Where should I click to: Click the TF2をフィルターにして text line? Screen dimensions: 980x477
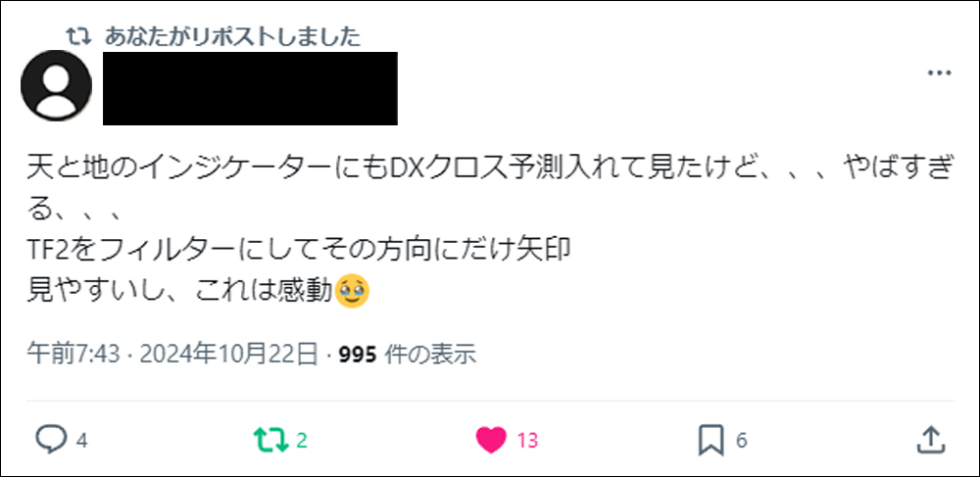coord(299,251)
